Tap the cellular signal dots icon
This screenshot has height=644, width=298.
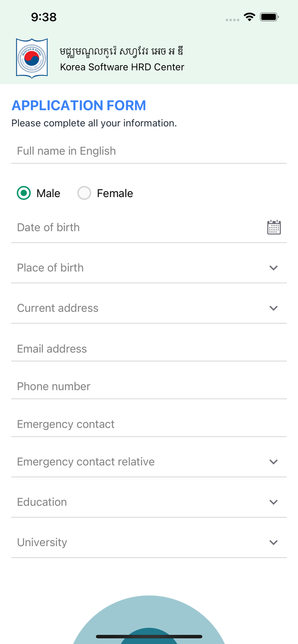232,19
